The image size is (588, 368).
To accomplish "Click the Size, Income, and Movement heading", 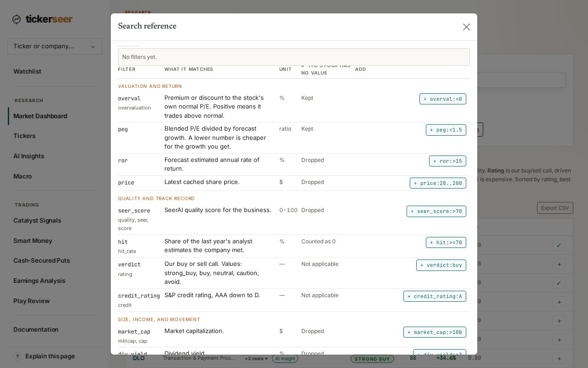I will [159, 320].
